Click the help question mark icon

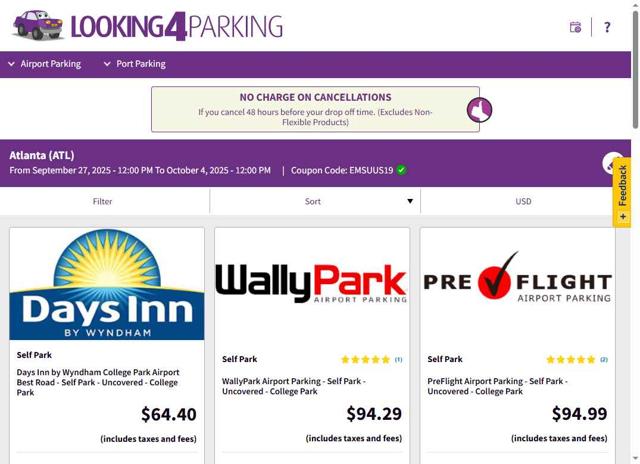click(x=606, y=27)
